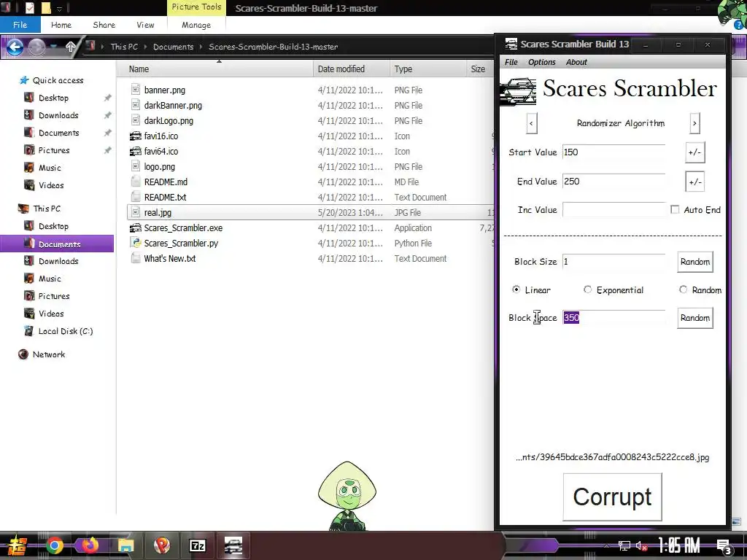Click the Back arrow in File Explorer
This screenshot has height=560, width=747.
click(15, 47)
